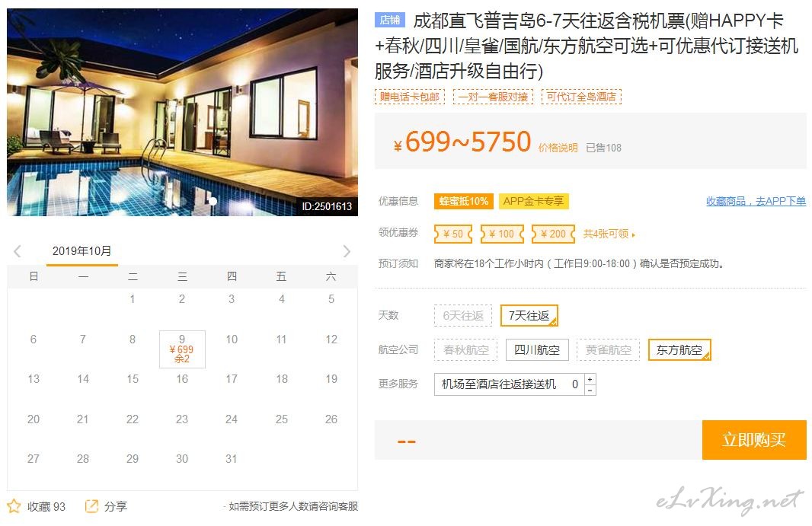812x526 pixels.
Task: Click the 店铺 shop badge
Action: tap(389, 20)
